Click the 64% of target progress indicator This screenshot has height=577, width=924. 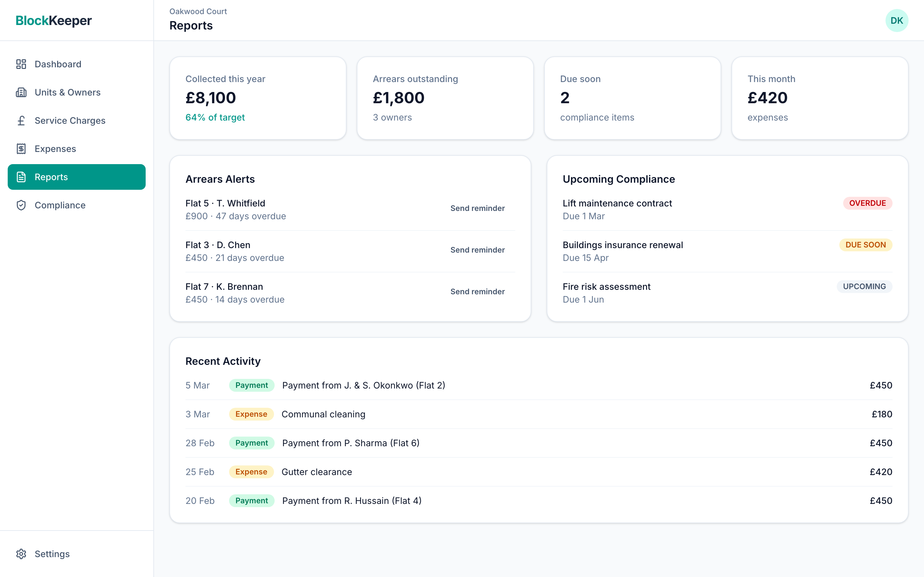215,118
